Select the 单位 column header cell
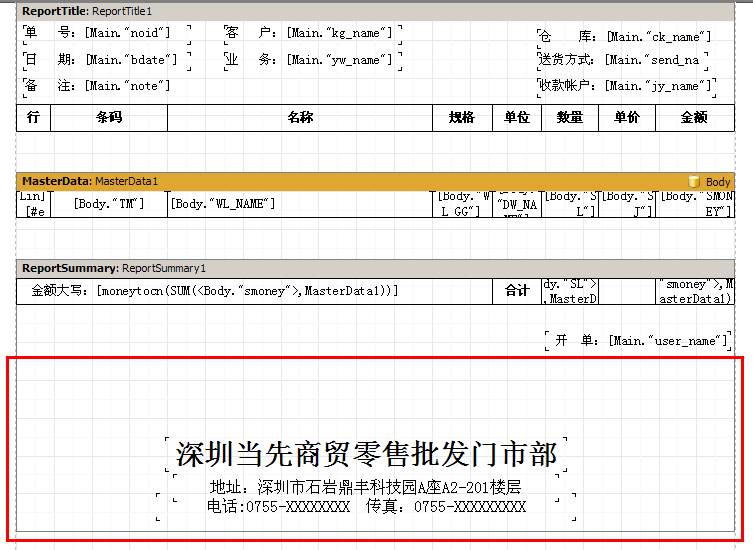Screen dimensions: 753x550 pyautogui.click(x=517, y=118)
